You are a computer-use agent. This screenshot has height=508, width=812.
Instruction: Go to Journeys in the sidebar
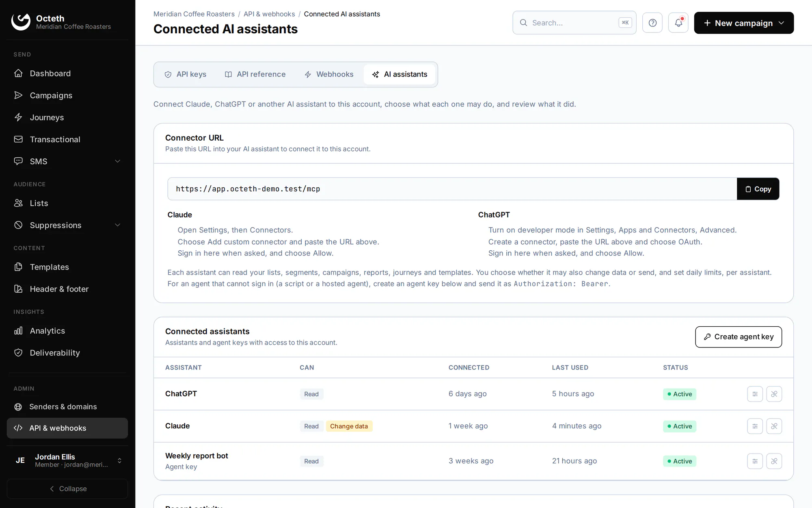pyautogui.click(x=67, y=117)
